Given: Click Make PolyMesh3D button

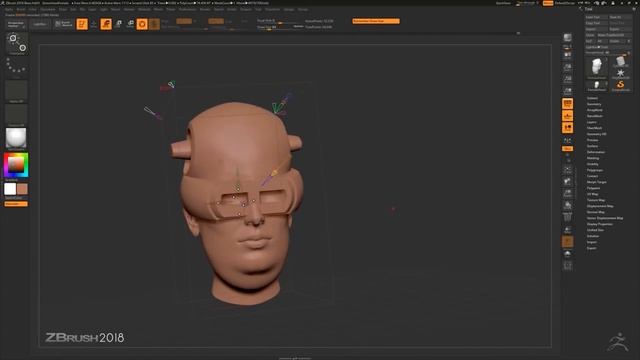Looking at the screenshot, I should click(x=614, y=35).
